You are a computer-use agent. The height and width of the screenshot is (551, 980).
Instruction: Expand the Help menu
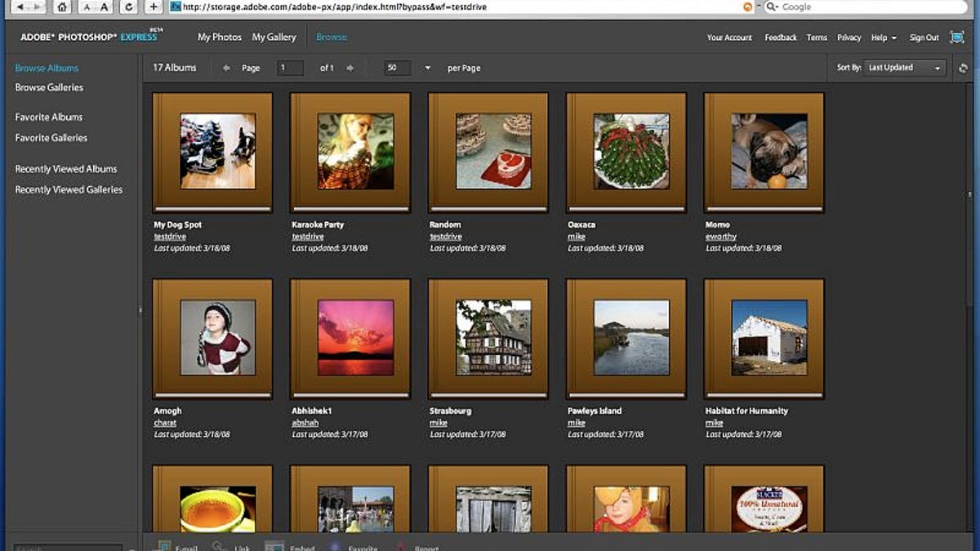pyautogui.click(x=884, y=38)
